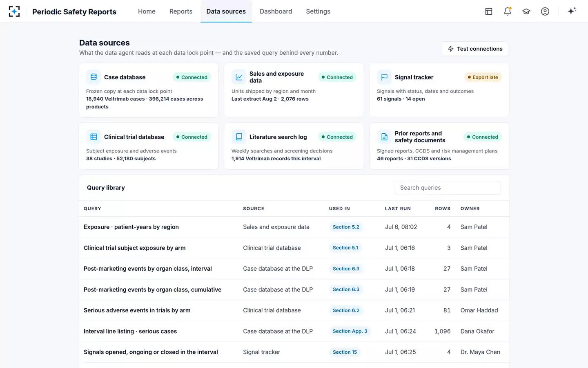Open the Settings tab
This screenshot has height=368, width=588.
pos(318,11)
